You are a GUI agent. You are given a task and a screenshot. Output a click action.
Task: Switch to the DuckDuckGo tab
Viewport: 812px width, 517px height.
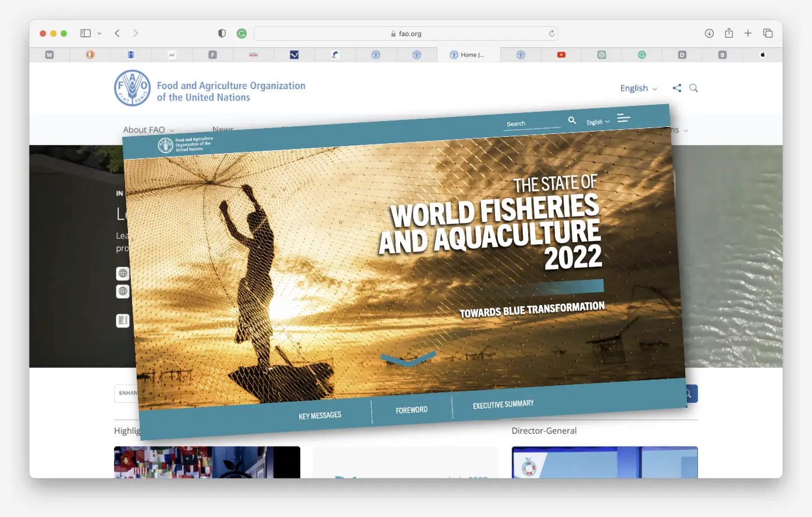(90, 55)
